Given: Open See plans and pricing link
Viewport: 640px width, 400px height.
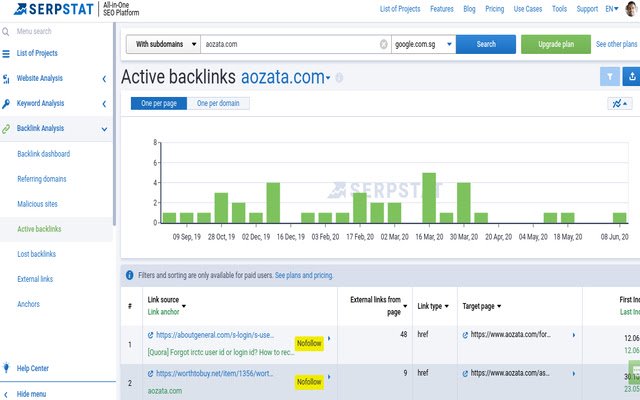Looking at the screenshot, I should click(304, 276).
